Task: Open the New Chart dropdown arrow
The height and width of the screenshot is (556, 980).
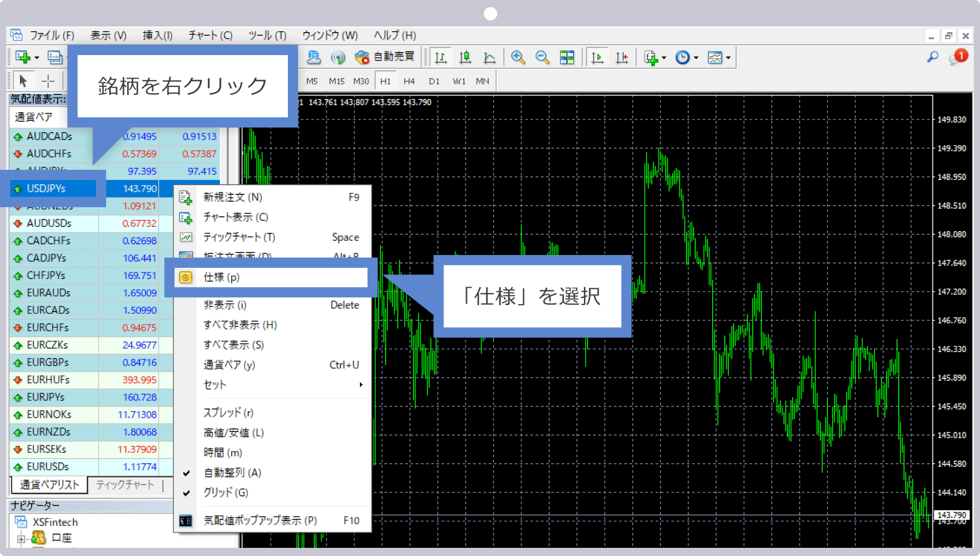Action: coord(37,58)
